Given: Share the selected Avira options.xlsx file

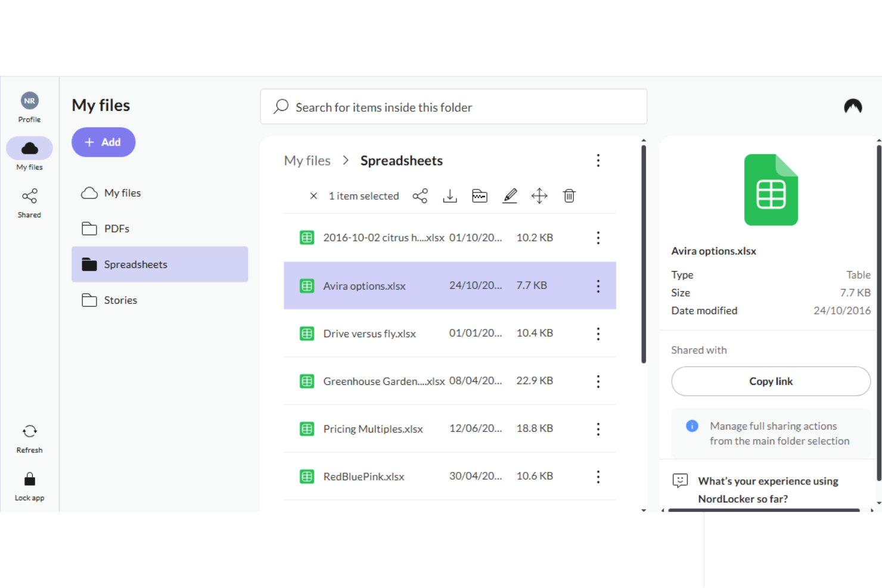Looking at the screenshot, I should point(420,195).
